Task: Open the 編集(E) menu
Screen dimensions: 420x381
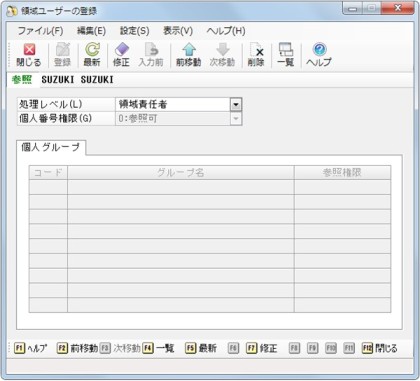Action: click(x=91, y=31)
